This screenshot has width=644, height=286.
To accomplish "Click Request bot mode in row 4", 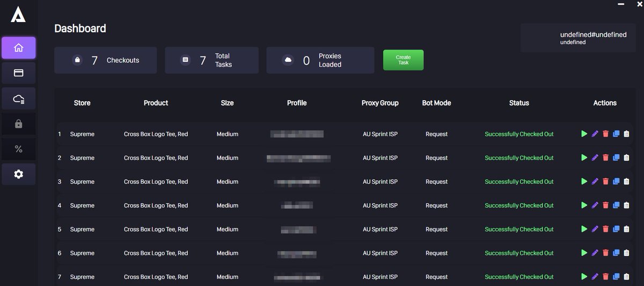I will point(436,205).
